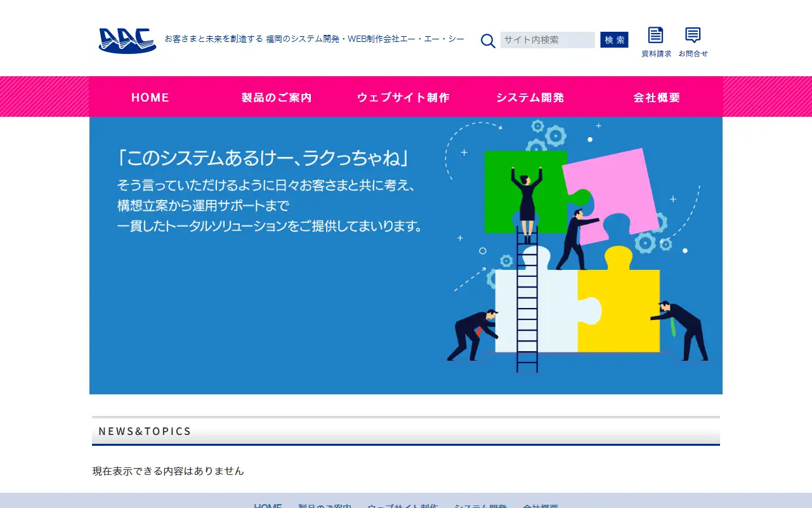Click the AAC company logo
Image resolution: width=812 pixels, height=508 pixels.
[x=128, y=40]
